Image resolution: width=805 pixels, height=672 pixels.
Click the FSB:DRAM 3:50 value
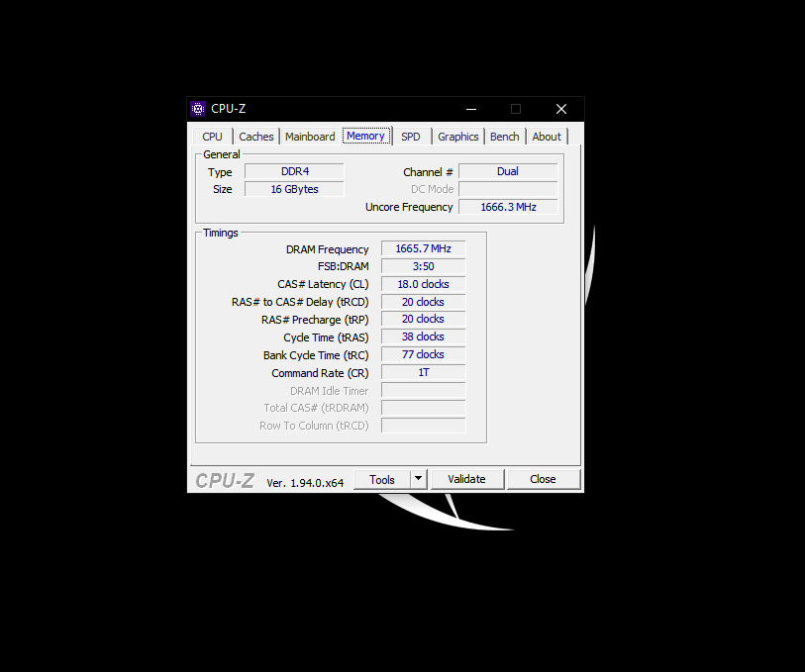click(x=424, y=267)
